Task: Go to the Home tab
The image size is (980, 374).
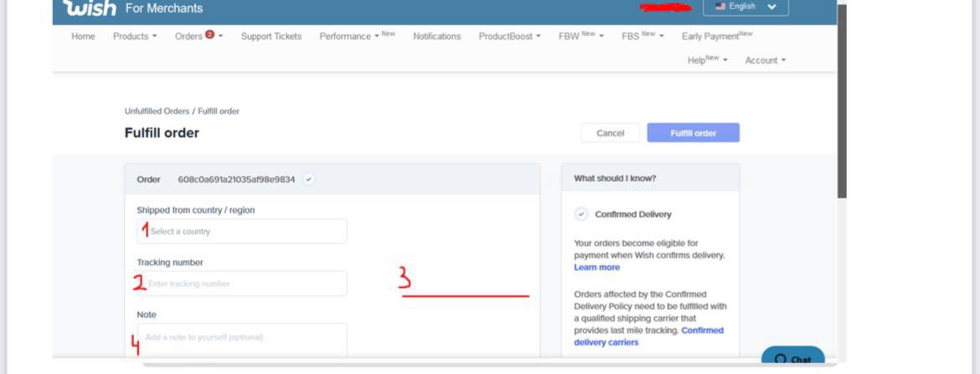Action: coord(83,36)
